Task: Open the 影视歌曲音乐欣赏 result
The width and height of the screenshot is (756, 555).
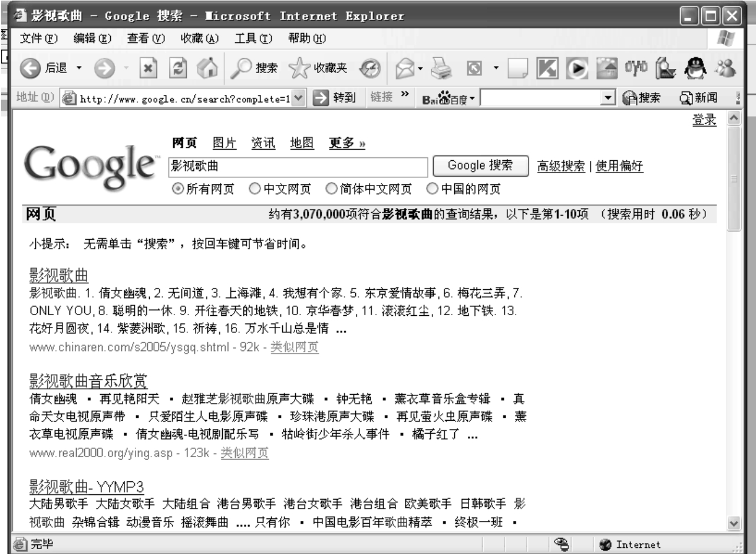Action: 88,381
